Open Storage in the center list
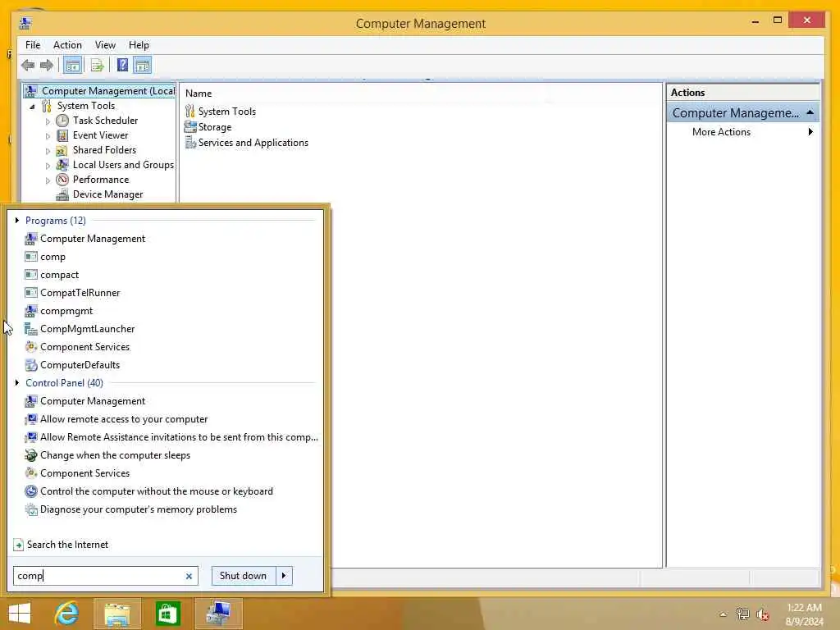This screenshot has width=840, height=630. pyautogui.click(x=214, y=127)
